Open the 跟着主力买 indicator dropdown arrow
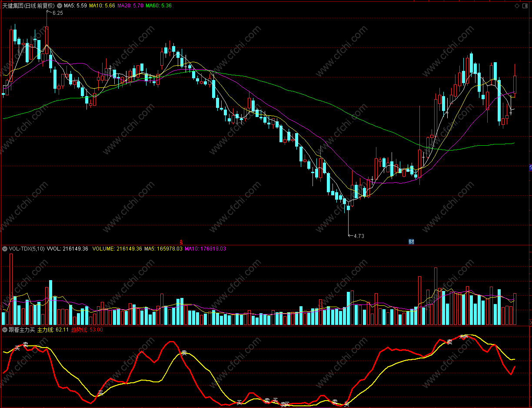 (x=5, y=330)
